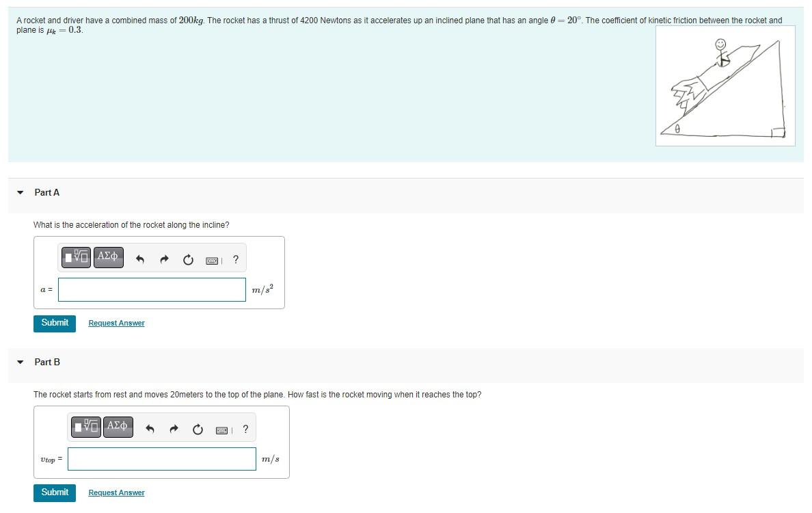The width and height of the screenshot is (812, 513).
Task: Click the m/s² unit label
Action: tap(262, 289)
